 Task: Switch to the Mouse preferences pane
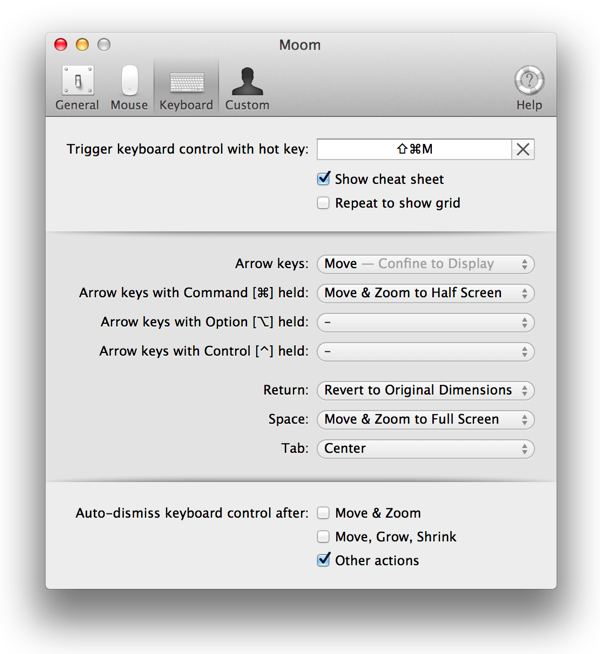click(x=129, y=88)
